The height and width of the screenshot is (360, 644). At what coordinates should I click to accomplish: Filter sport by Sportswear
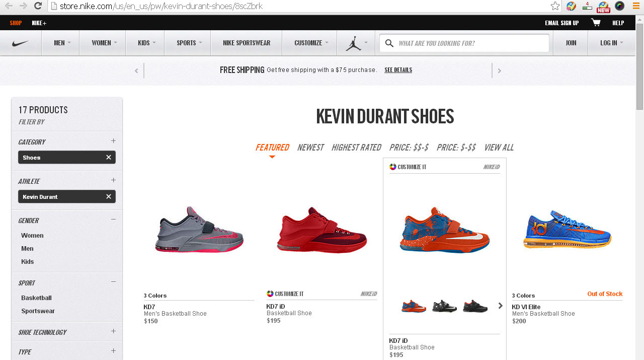pos(38,311)
